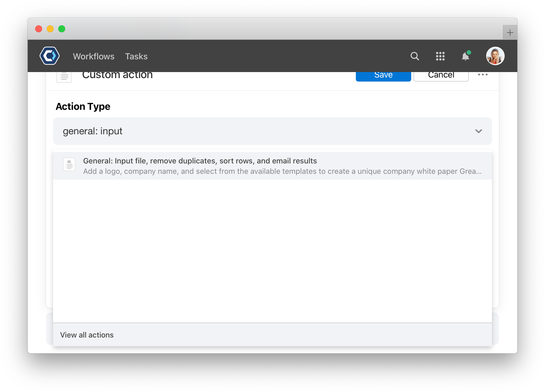Open notifications via the bell icon
Screen dimensions: 545x392
466,56
